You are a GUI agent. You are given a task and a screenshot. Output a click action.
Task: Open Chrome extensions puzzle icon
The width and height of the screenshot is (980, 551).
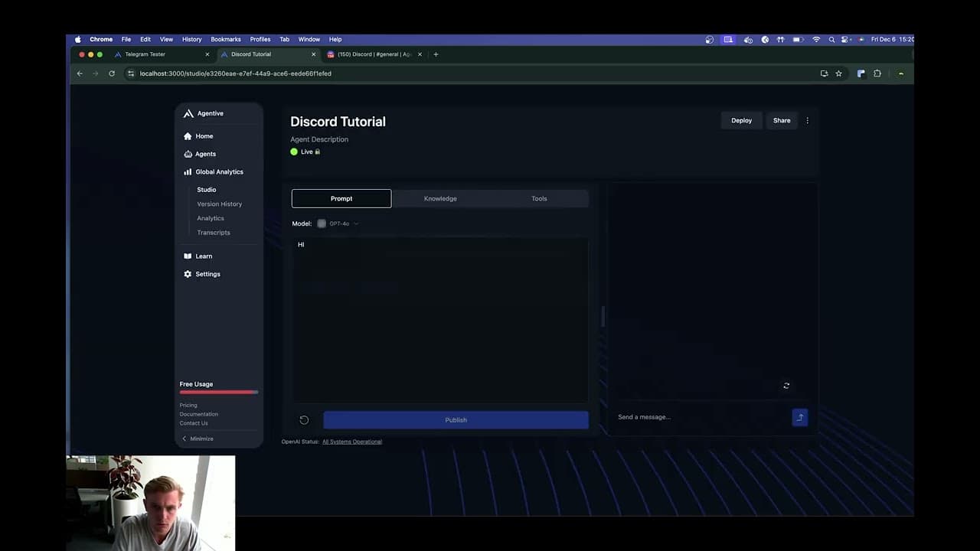(x=877, y=73)
